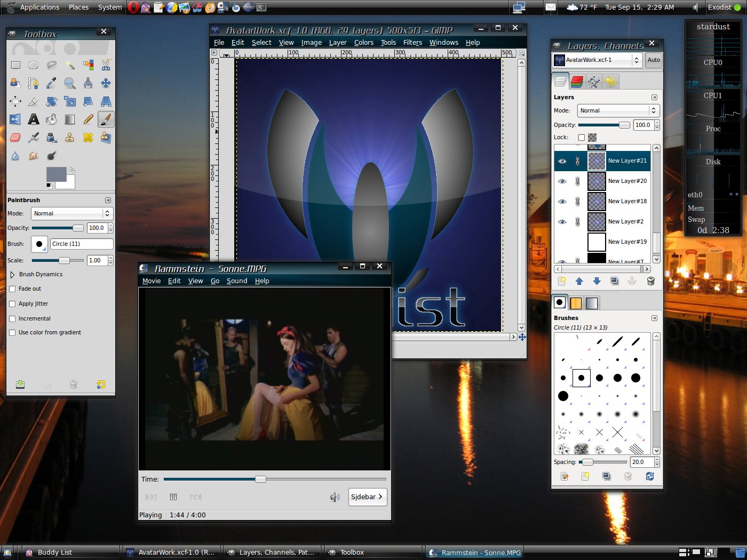
Task: Open the Paintbrush Mode dropdown
Action: [x=72, y=213]
